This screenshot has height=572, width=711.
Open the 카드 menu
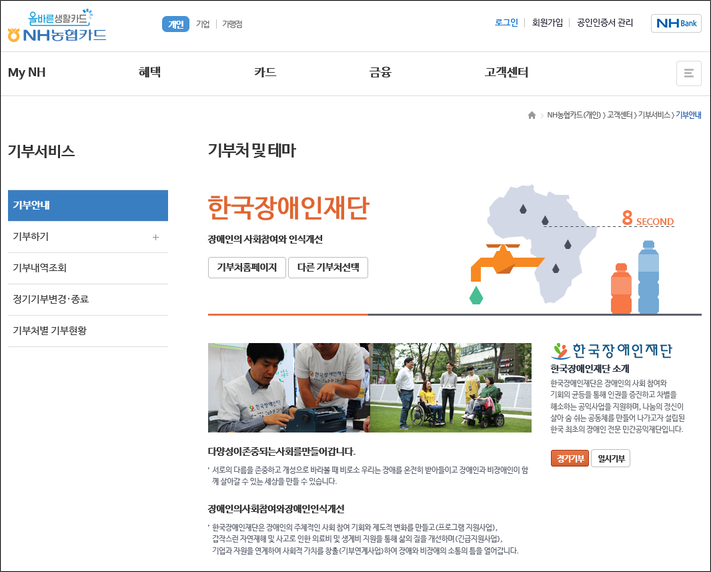pos(265,73)
